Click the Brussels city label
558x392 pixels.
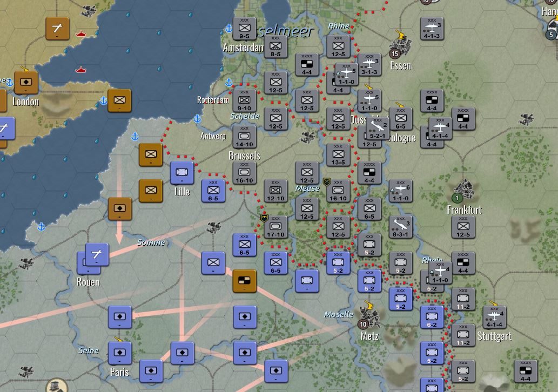245,156
